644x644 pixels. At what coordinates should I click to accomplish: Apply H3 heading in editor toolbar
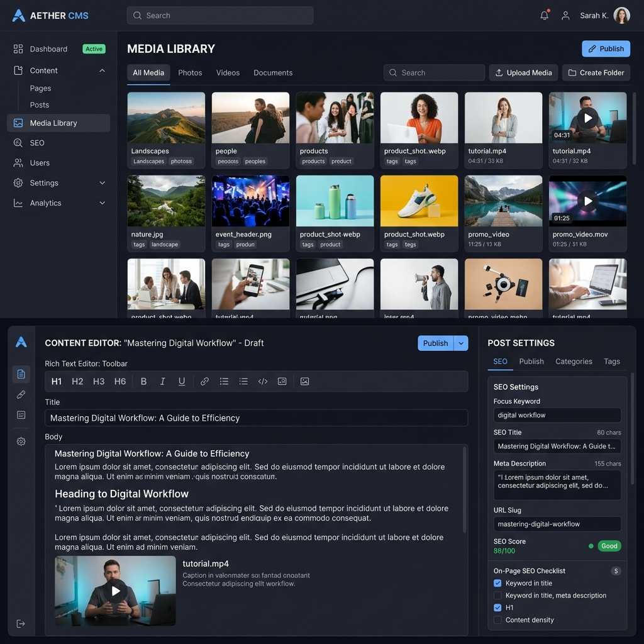[99, 382]
